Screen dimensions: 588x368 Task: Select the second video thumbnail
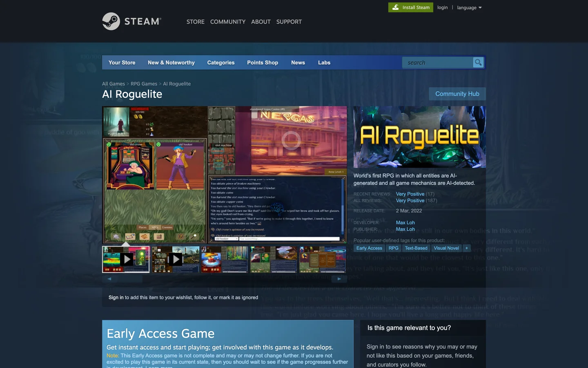tap(176, 259)
